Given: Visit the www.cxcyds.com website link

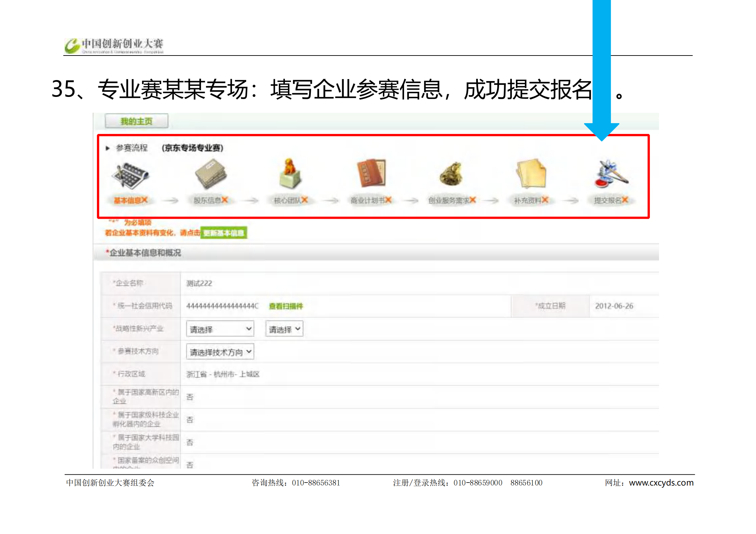Looking at the screenshot, I should click(x=661, y=483).
